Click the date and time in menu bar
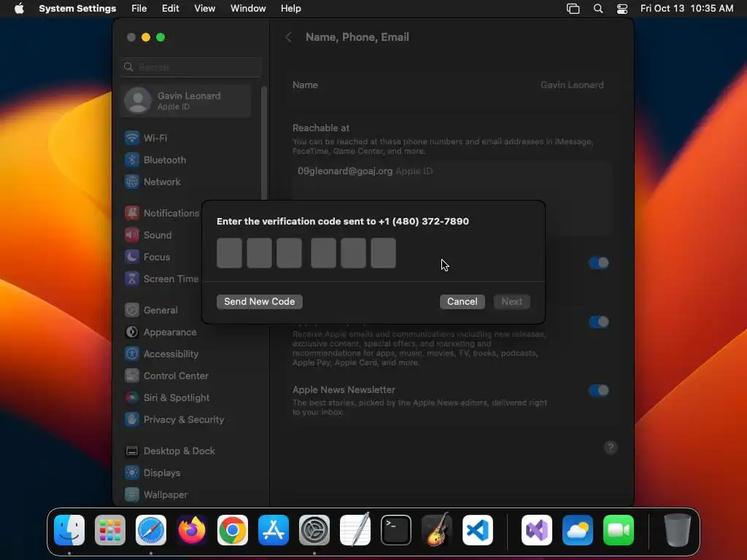The height and width of the screenshot is (560, 747). click(686, 9)
